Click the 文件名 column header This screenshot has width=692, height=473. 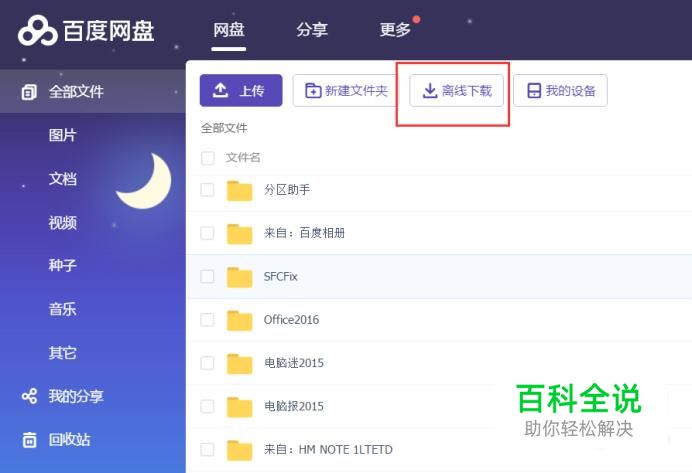(243, 158)
